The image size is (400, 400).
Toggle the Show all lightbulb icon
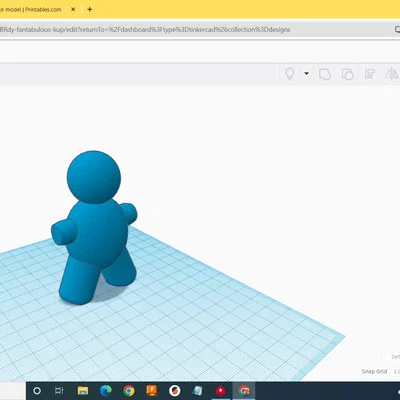tap(290, 74)
